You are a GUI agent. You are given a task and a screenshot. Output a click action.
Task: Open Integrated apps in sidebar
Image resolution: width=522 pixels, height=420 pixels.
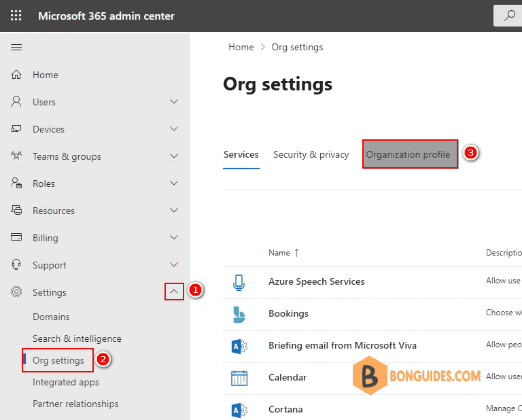[x=65, y=382]
